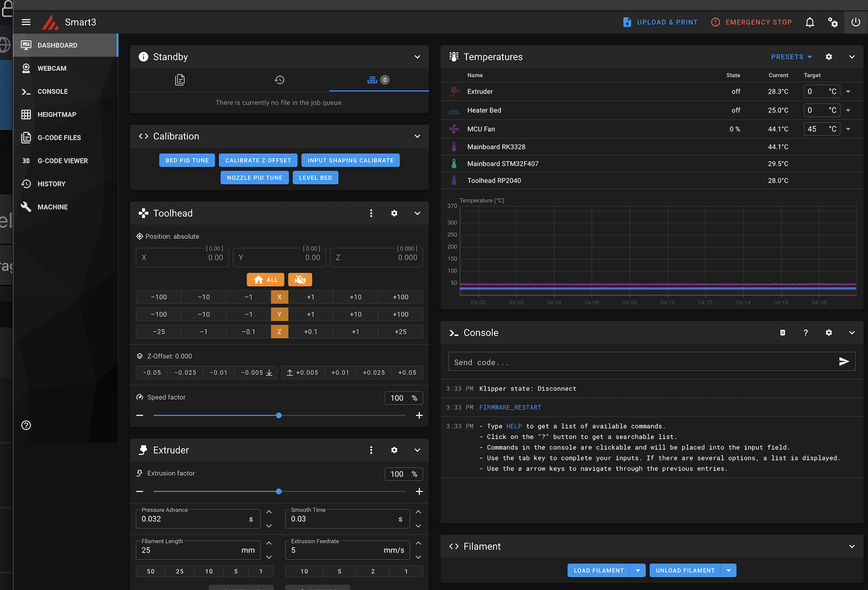
Task: Home the Z axis
Action: 279,332
